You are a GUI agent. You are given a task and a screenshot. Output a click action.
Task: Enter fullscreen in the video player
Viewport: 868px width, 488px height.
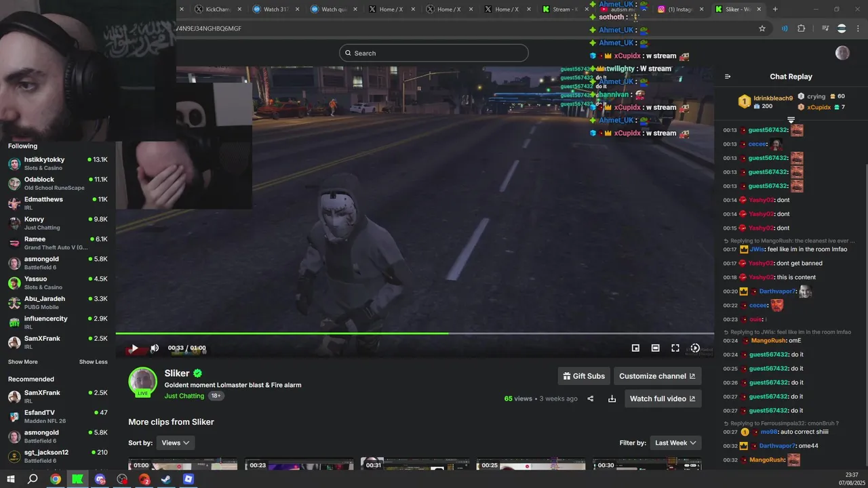pos(675,348)
